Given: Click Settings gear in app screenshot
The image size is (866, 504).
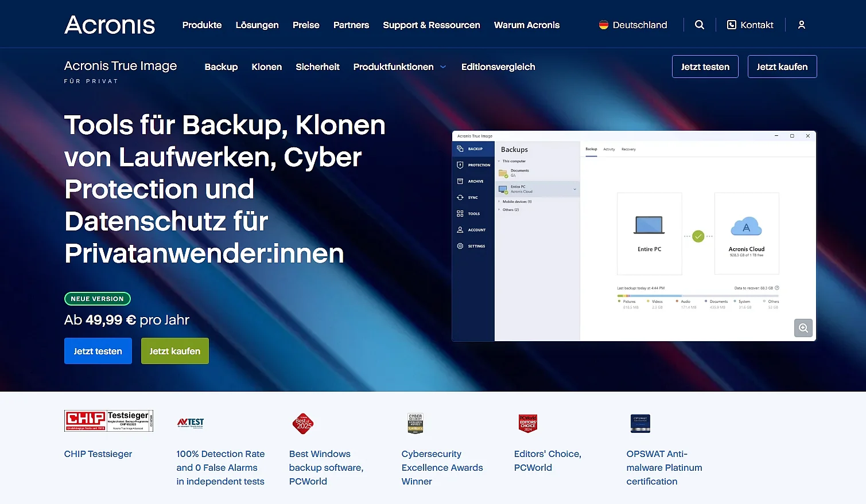Looking at the screenshot, I should [460, 246].
